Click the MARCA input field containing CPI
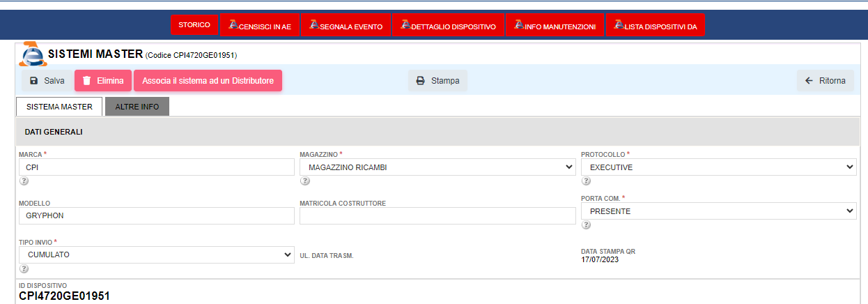This screenshot has width=868, height=304. [157, 167]
